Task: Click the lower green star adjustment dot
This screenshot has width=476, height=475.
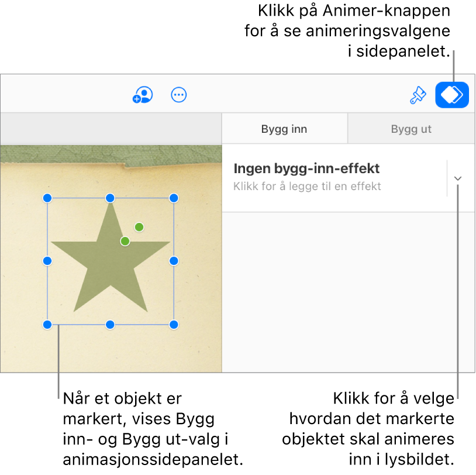Action: 125,241
